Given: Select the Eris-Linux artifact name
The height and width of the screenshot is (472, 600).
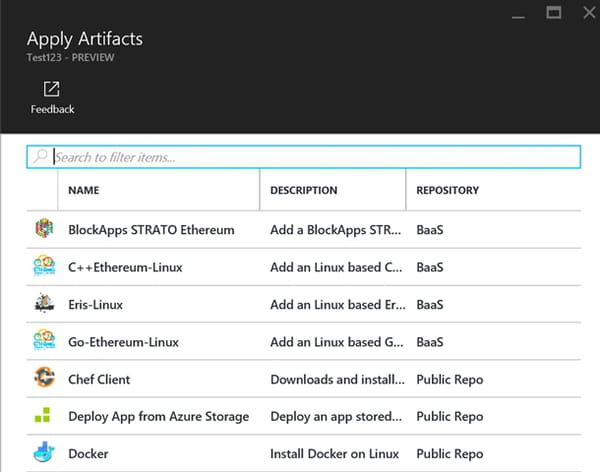Looking at the screenshot, I should [x=96, y=305].
